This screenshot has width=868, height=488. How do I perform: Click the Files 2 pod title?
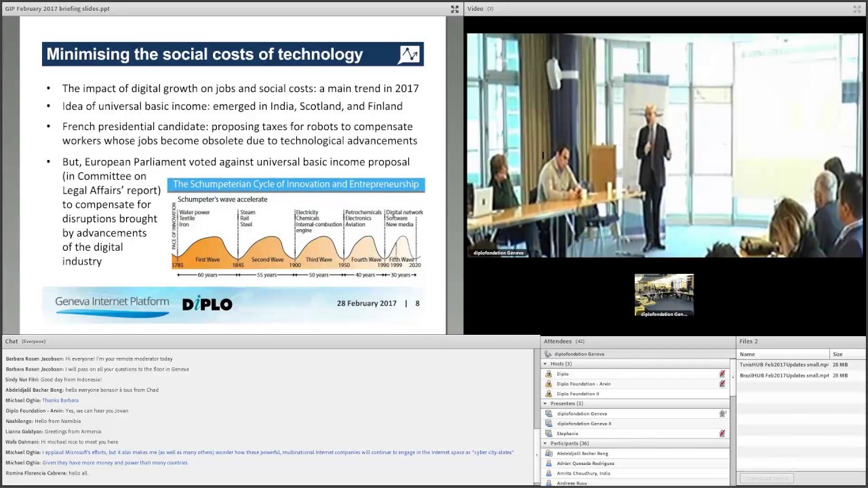point(749,341)
